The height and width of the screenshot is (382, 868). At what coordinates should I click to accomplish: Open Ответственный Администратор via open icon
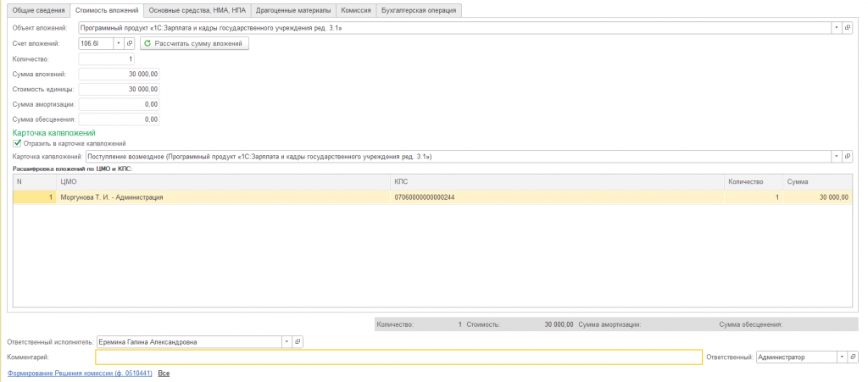pos(853,357)
